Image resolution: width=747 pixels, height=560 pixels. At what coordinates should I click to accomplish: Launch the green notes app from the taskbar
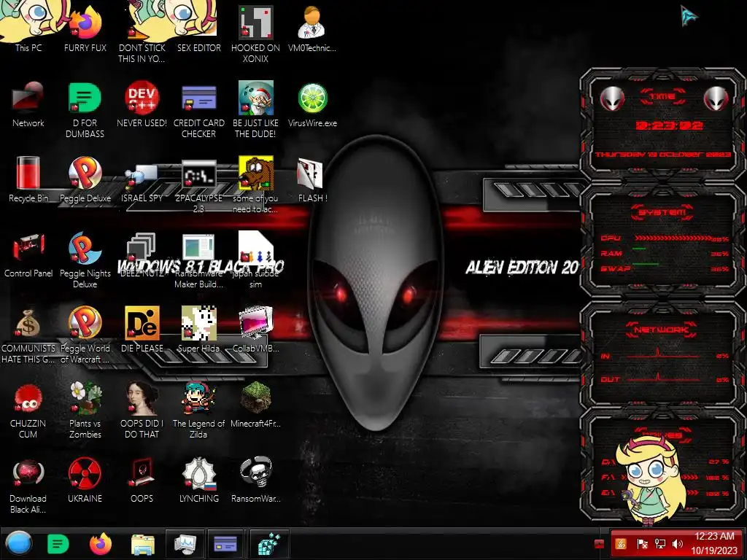(58, 544)
